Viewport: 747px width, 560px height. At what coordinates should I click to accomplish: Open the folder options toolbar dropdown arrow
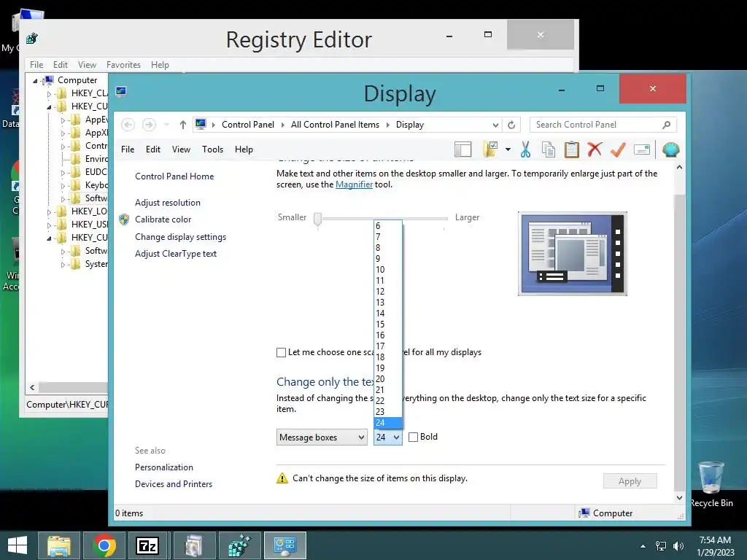coord(508,149)
